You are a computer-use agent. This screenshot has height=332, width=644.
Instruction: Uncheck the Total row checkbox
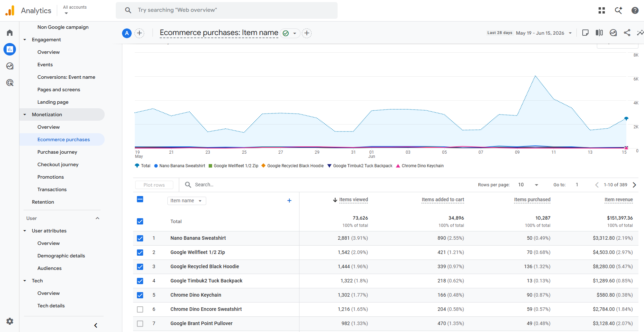140,221
